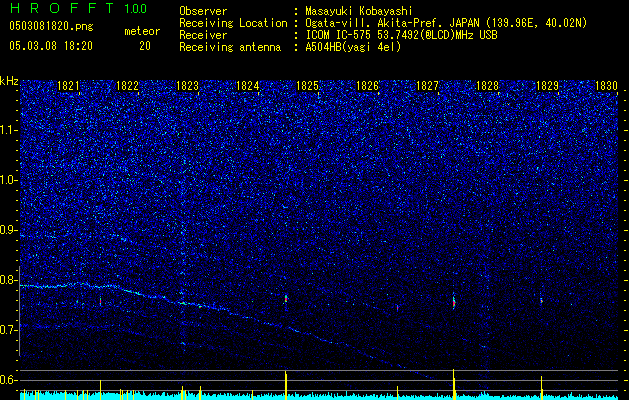
Task: Click the kHz axis unit label
Action: coord(9,81)
